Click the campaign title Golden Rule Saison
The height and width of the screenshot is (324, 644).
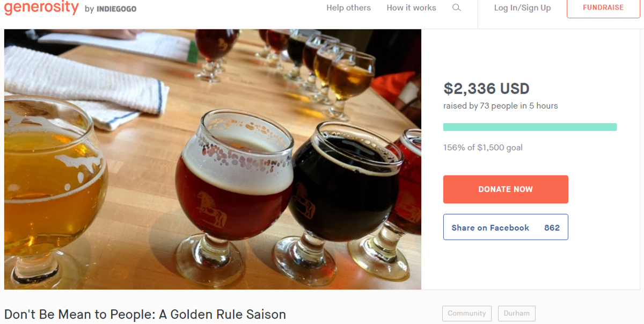pos(145,314)
